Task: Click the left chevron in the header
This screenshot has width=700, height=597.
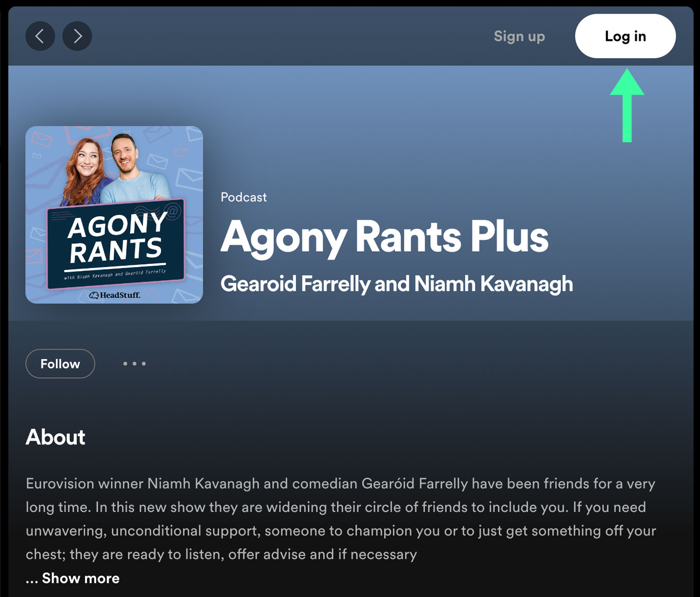Action: (x=40, y=36)
